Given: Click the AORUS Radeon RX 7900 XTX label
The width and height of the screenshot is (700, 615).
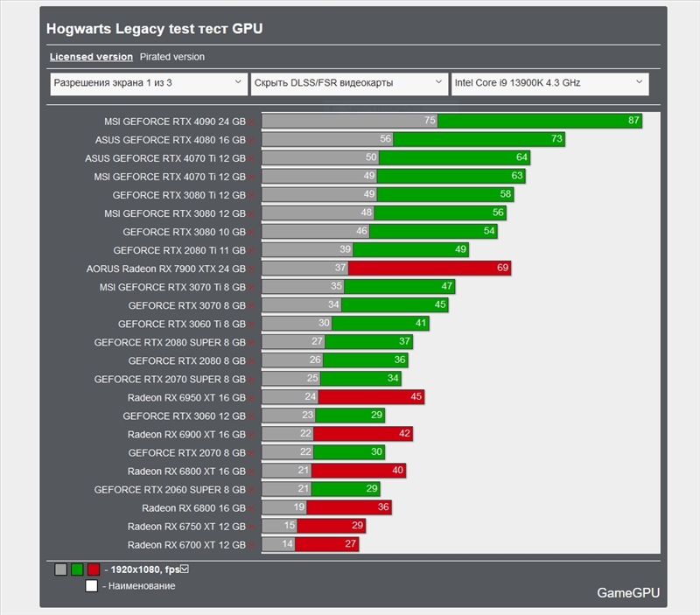Looking at the screenshot, I should coord(165,269).
